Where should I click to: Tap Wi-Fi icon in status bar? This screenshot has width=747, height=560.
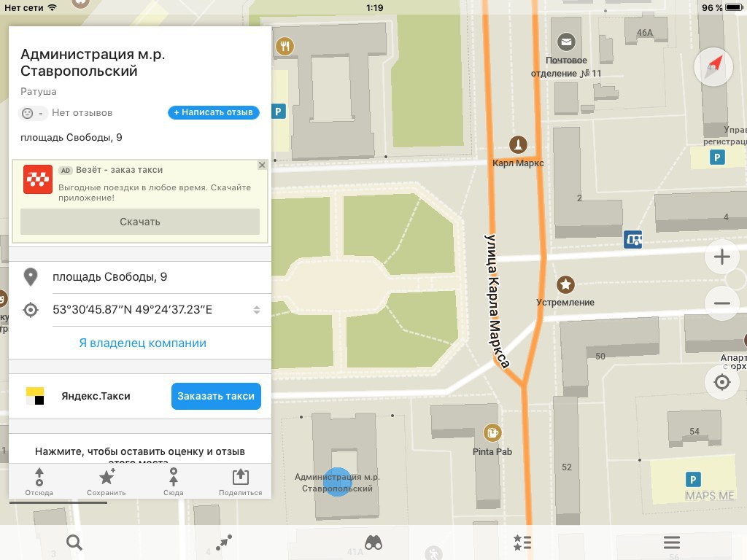pos(53,7)
